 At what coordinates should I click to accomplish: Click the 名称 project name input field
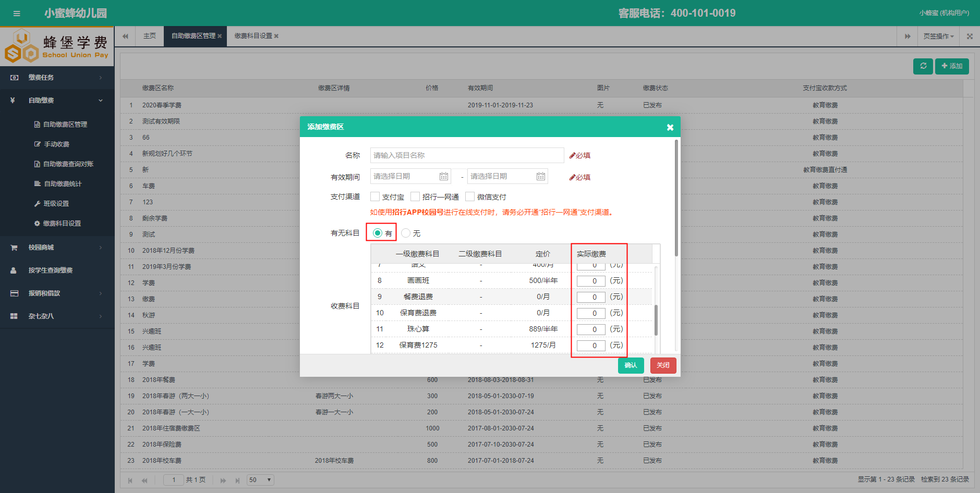[467, 155]
